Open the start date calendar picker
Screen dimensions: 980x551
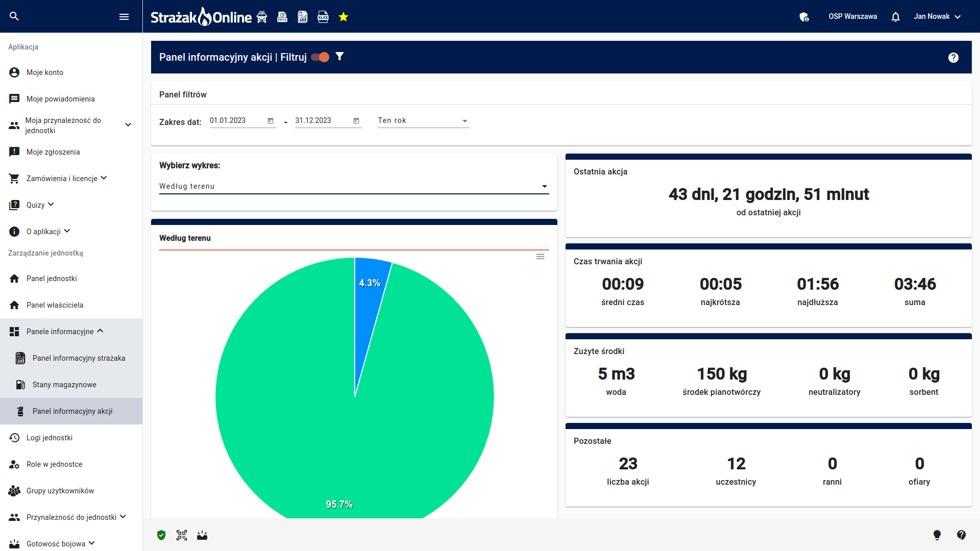[271, 121]
